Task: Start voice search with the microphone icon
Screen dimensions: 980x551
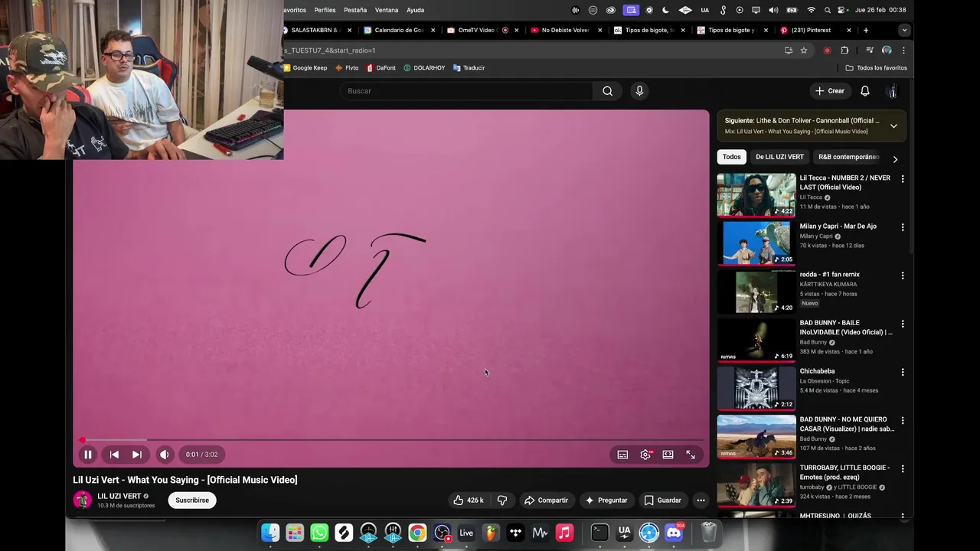Action: coord(639,91)
